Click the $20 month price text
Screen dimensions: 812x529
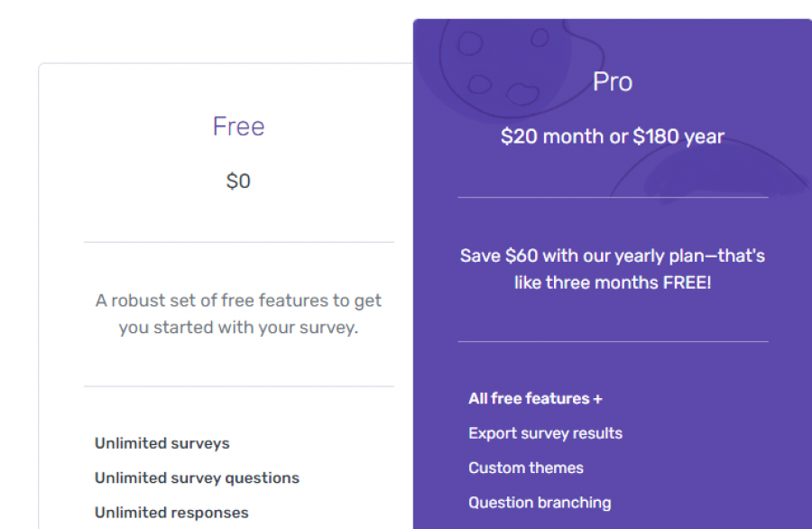[x=552, y=136]
